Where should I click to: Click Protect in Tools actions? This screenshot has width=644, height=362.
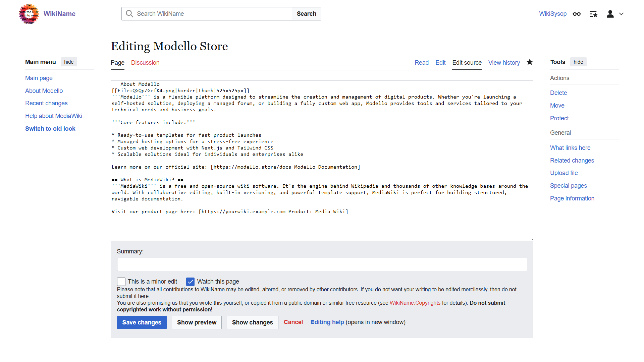(x=559, y=118)
